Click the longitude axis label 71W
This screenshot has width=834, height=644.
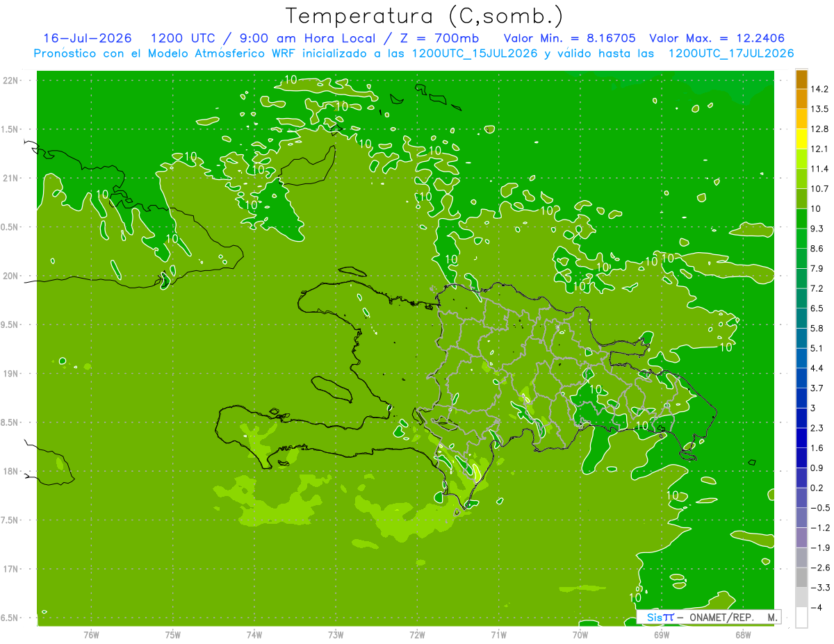[x=498, y=634]
